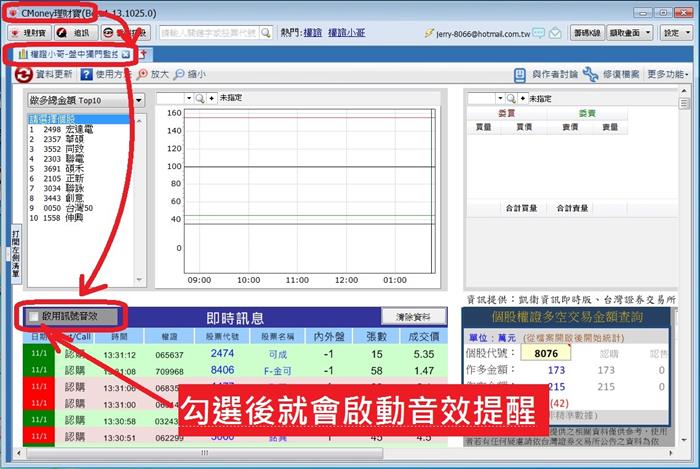Expand the 更多功能 menu
The width and height of the screenshot is (700, 469).
668,75
